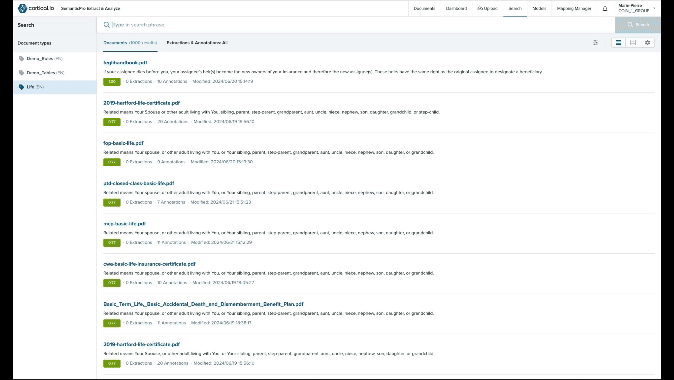
Task: Click the notifications bell icon
Action: 605,8
